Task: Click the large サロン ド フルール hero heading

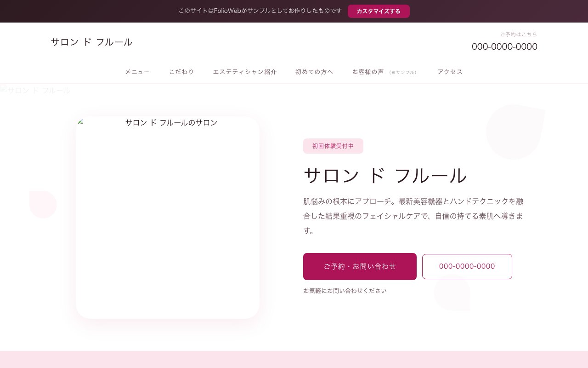Action: (385, 175)
